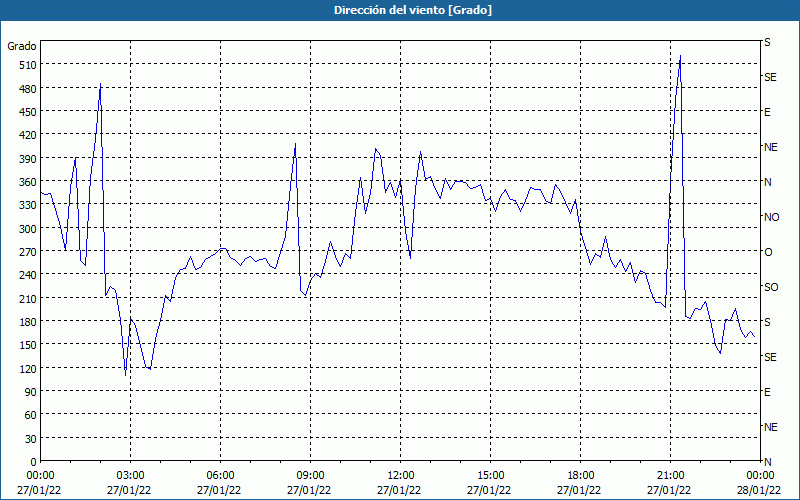The width and height of the screenshot is (800, 500).
Task: Click the 12:00 time axis label
Action: coord(401,476)
